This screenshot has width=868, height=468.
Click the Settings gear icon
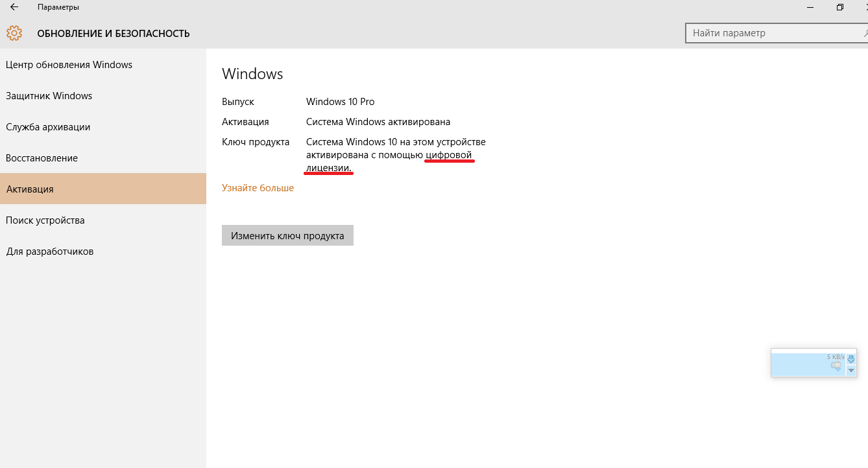[x=14, y=33]
